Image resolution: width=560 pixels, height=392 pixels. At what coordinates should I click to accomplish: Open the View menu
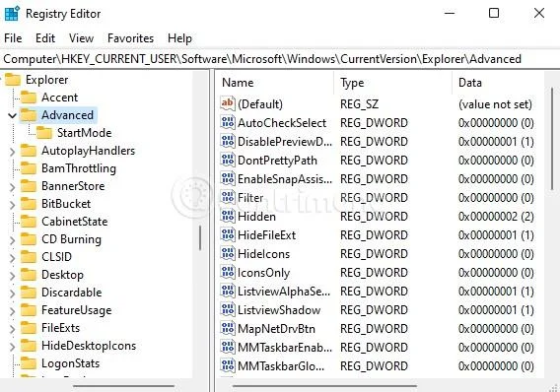[82, 38]
